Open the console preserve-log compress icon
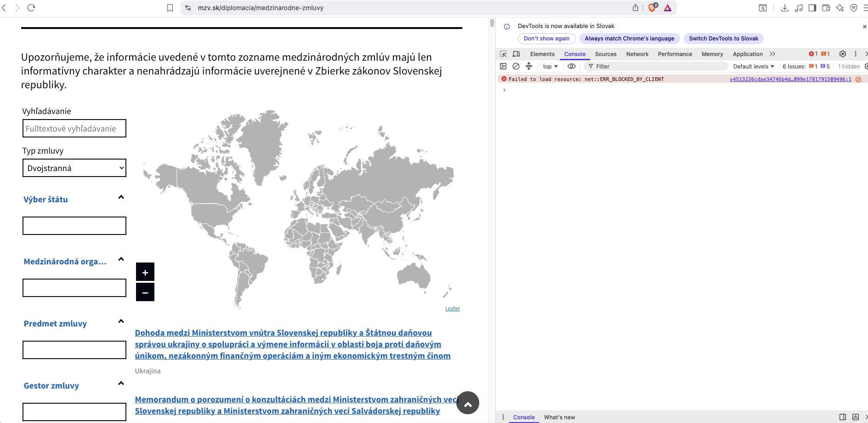 point(529,66)
